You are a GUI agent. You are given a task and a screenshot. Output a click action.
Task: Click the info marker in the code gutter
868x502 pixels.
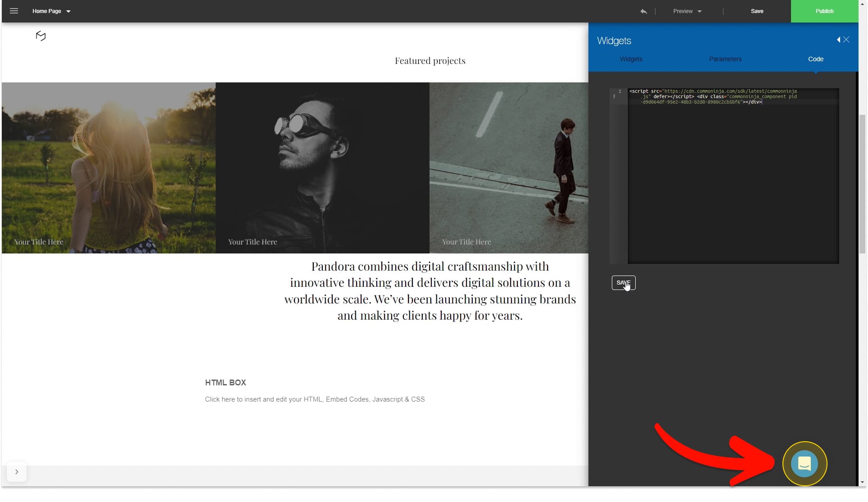coord(614,96)
